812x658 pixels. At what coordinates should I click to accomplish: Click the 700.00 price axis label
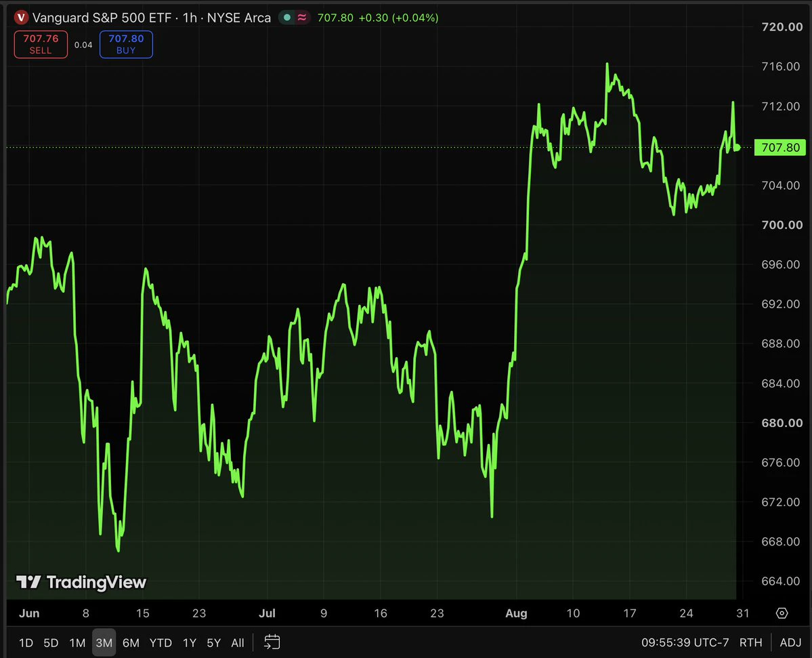click(x=782, y=225)
